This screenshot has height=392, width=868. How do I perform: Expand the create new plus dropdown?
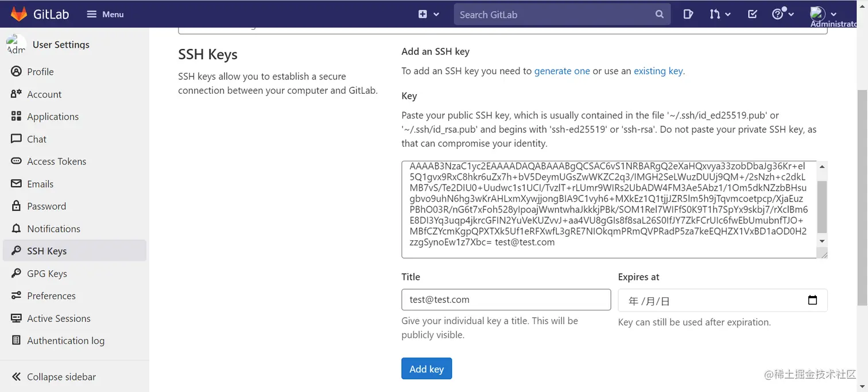pyautogui.click(x=428, y=14)
